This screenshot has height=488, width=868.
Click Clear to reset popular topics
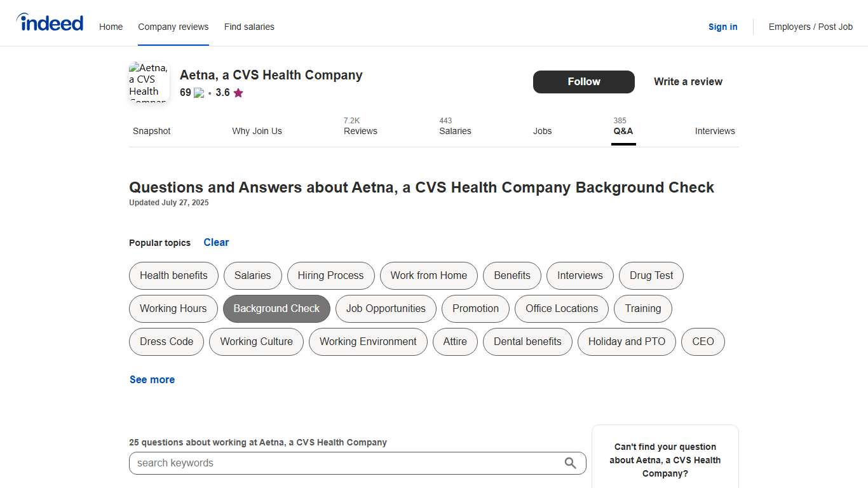216,242
